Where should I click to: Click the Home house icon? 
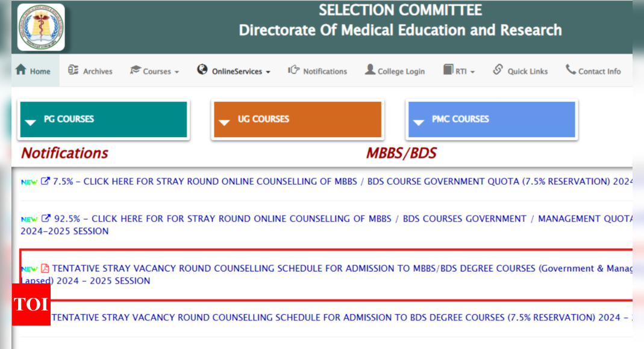pyautogui.click(x=21, y=70)
